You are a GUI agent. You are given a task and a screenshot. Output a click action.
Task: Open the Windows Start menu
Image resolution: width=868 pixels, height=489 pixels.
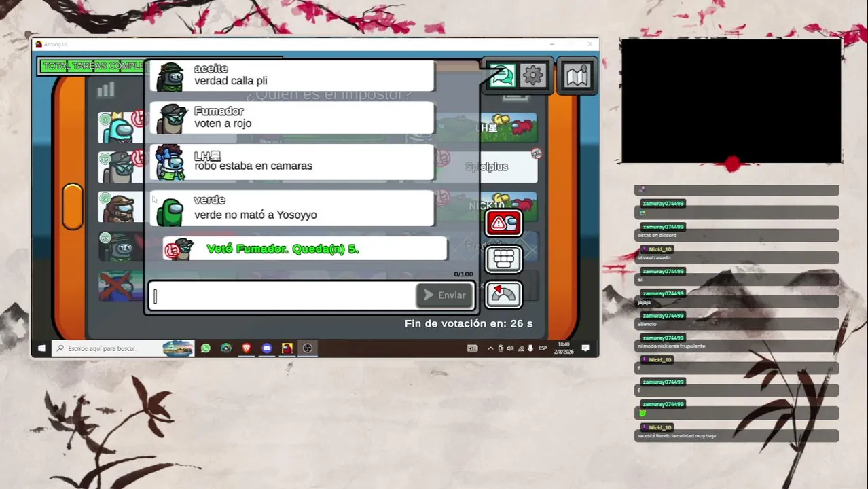coord(41,348)
